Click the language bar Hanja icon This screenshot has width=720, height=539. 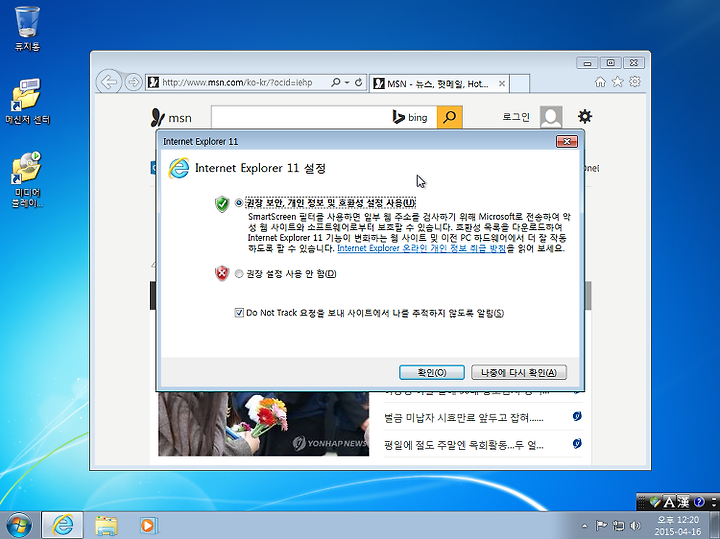(x=683, y=502)
